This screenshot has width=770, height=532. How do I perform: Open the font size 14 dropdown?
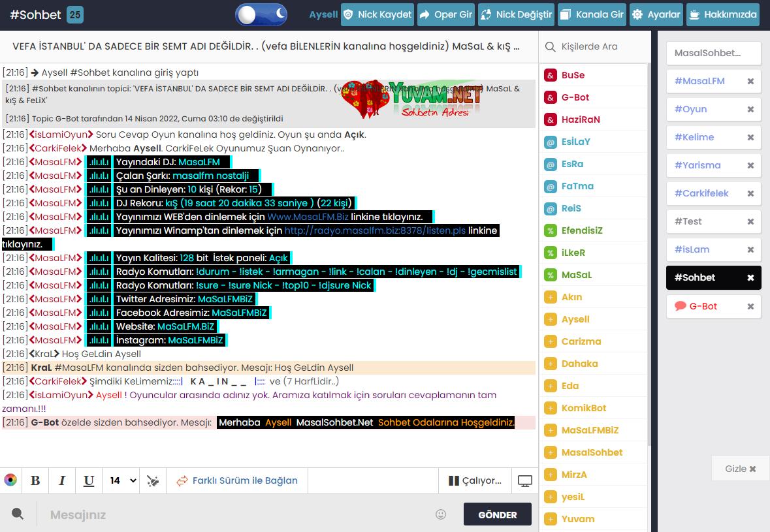click(x=121, y=480)
